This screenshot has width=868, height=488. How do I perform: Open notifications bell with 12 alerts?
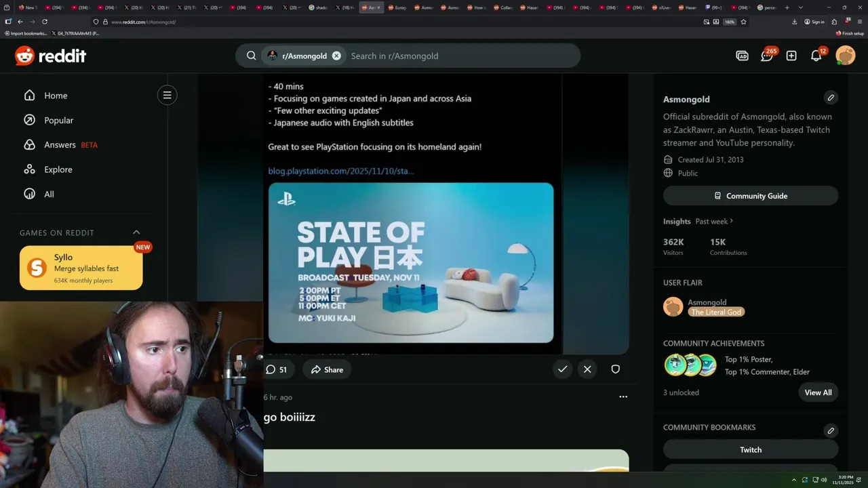816,56
